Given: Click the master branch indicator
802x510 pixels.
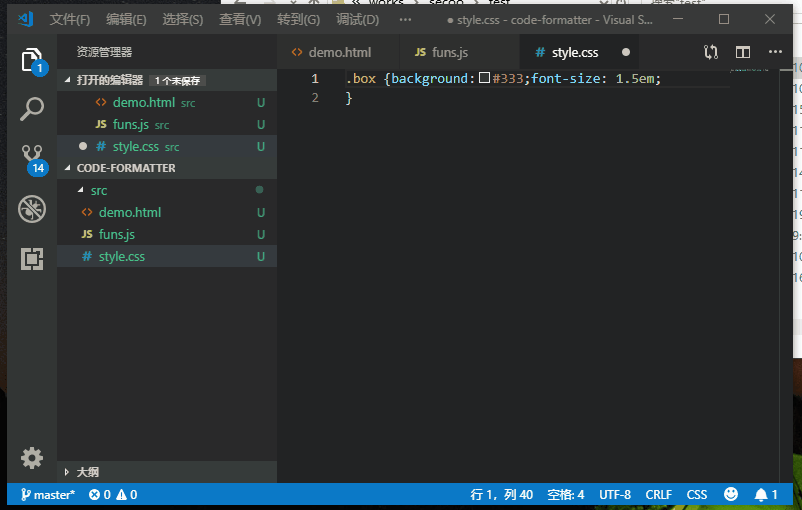Looking at the screenshot, I should (x=48, y=495).
